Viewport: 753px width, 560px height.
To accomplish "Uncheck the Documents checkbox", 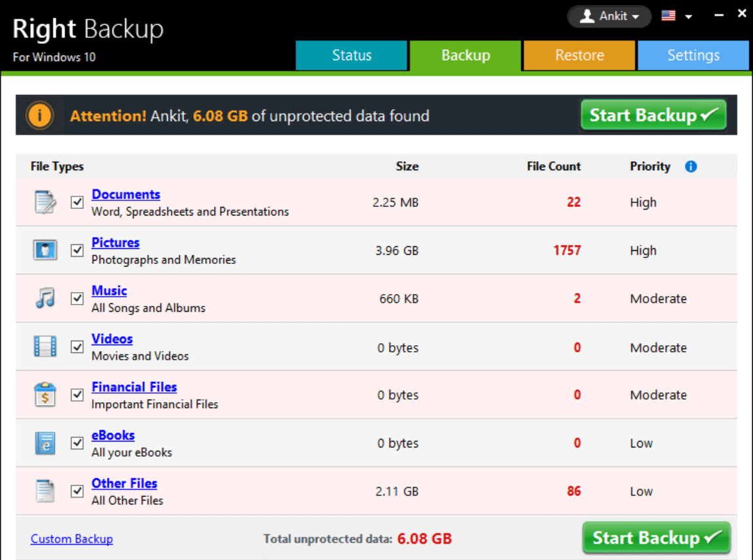I will pyautogui.click(x=77, y=202).
